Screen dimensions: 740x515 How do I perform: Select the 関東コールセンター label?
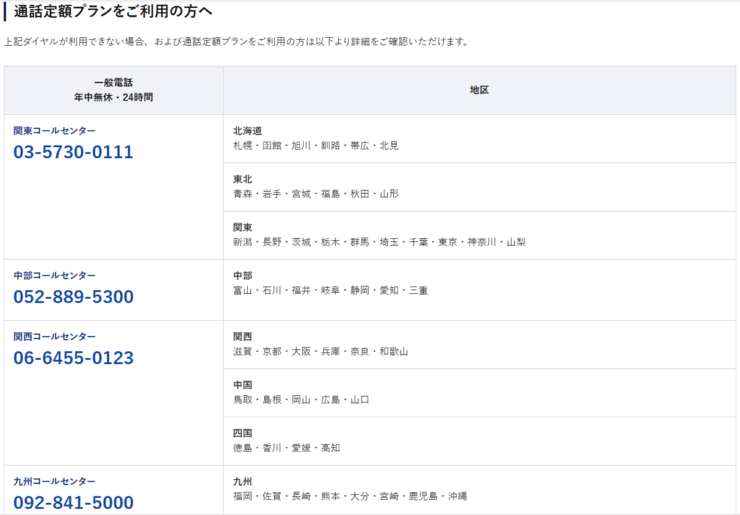pos(55,131)
